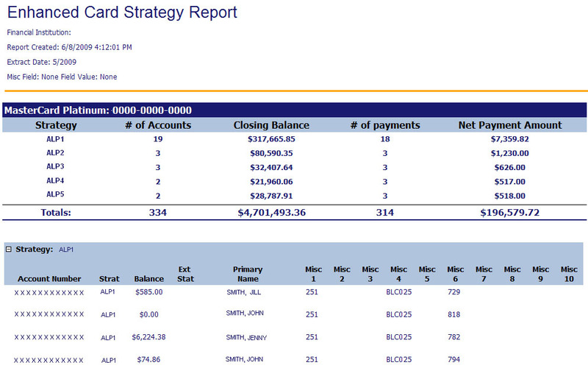
Task: Click the $6,224.38 balance value
Action: (x=148, y=338)
